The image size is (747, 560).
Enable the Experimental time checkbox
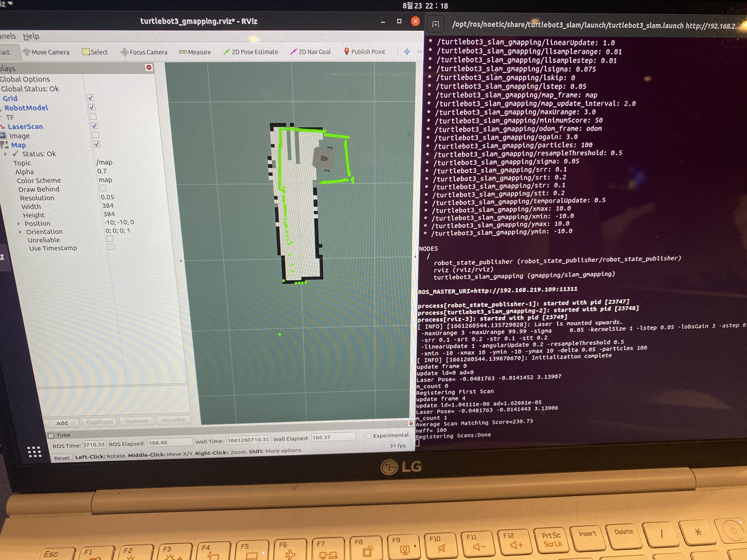pyautogui.click(x=369, y=436)
